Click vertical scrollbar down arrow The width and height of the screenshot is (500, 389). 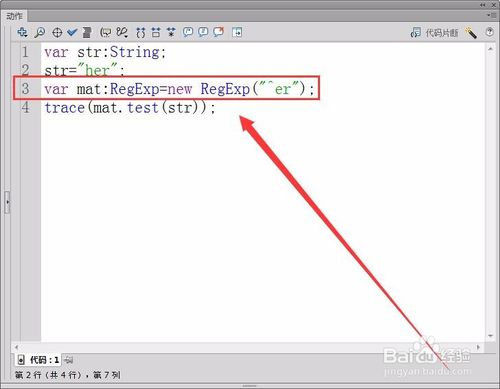[x=490, y=336]
